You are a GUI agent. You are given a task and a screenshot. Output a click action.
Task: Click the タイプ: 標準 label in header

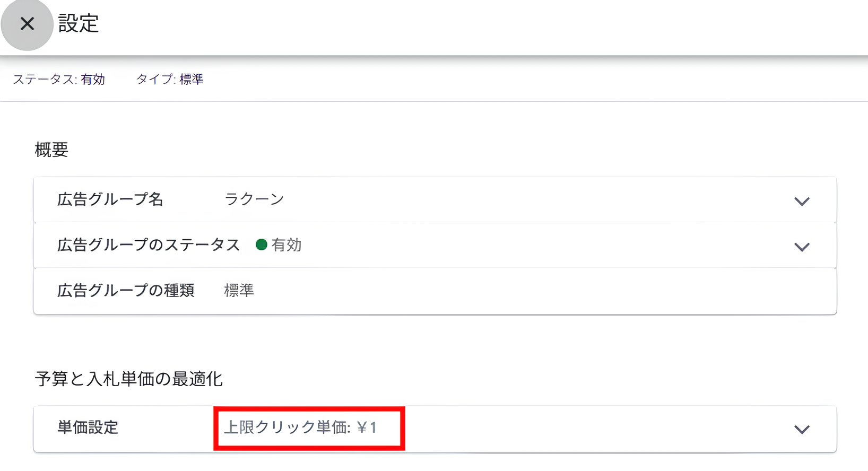pyautogui.click(x=170, y=80)
